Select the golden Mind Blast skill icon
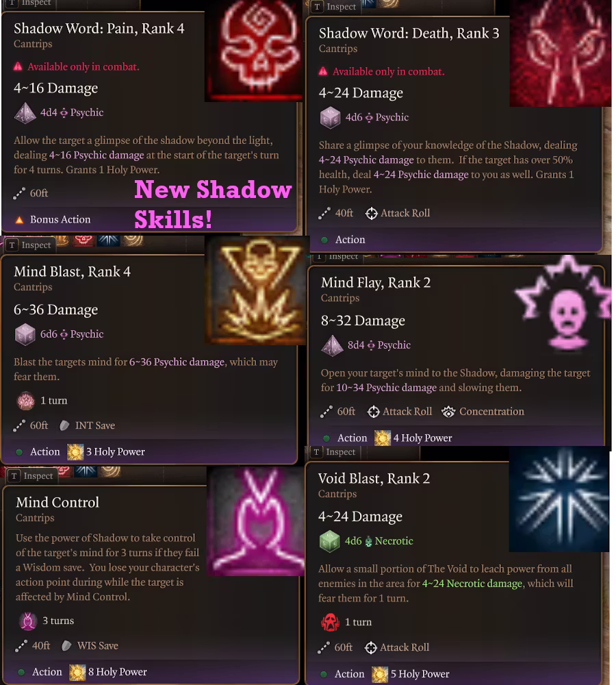Screen dimensions: 616x685 [x=257, y=290]
